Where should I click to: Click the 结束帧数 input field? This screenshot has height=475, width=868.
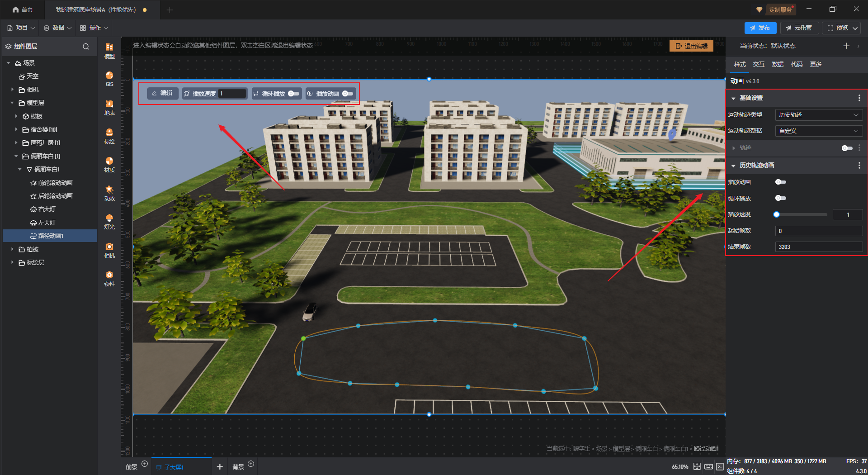click(818, 247)
